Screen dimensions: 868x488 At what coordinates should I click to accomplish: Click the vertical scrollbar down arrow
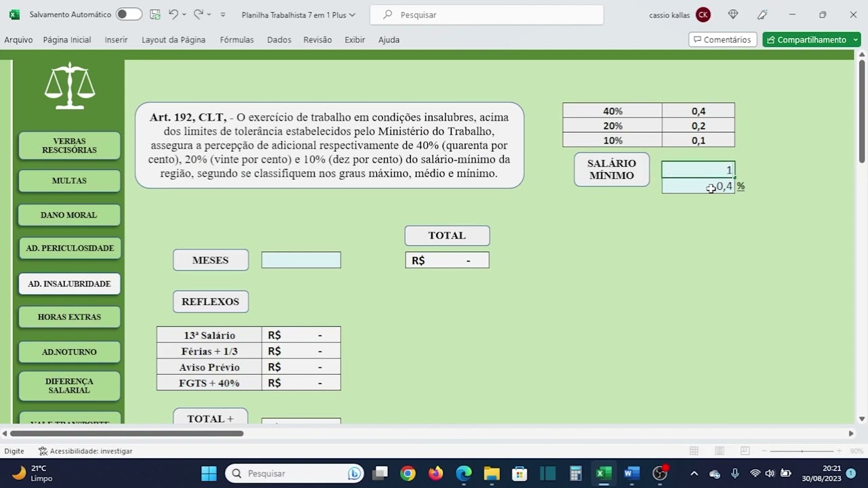click(x=862, y=419)
